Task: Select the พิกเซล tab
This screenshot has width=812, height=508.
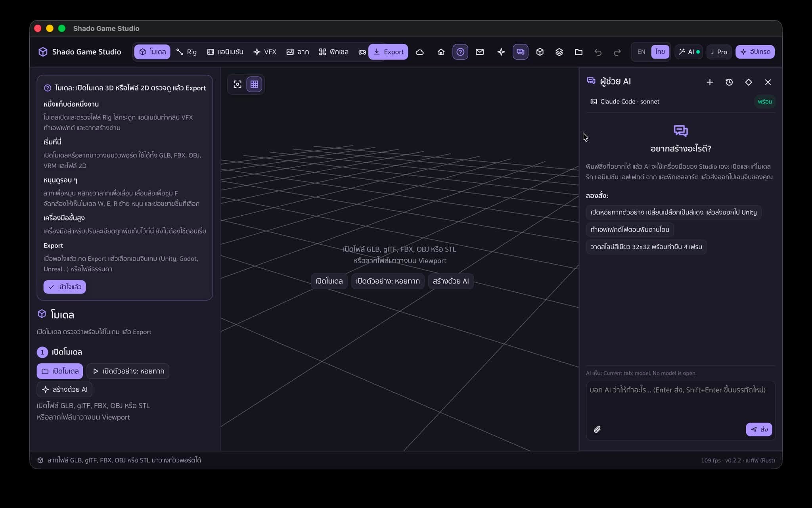Action: tap(334, 52)
